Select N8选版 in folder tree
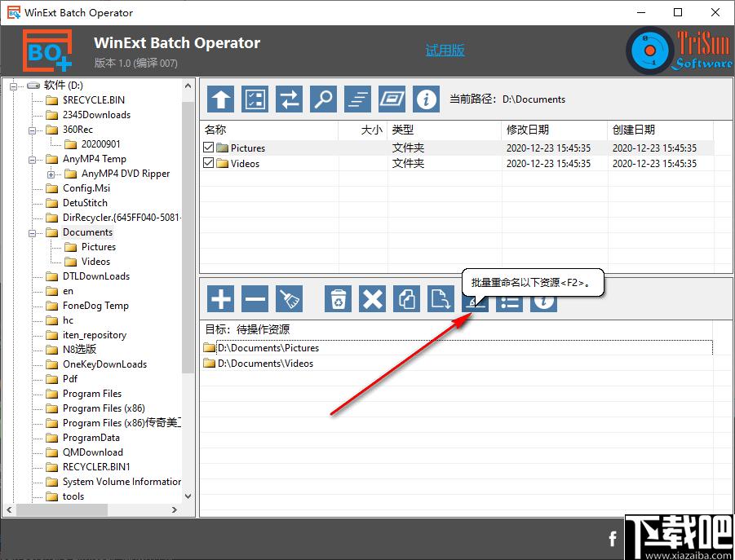Image resolution: width=735 pixels, height=560 pixels. (x=79, y=350)
